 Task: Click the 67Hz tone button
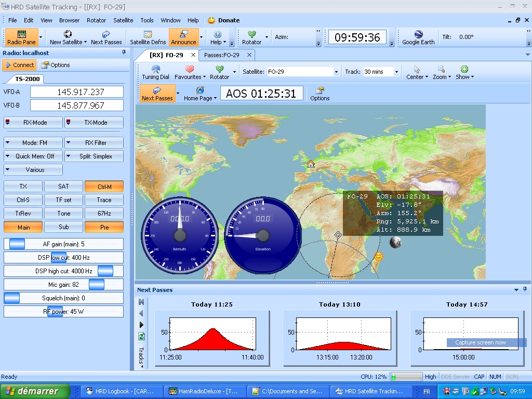tap(104, 214)
